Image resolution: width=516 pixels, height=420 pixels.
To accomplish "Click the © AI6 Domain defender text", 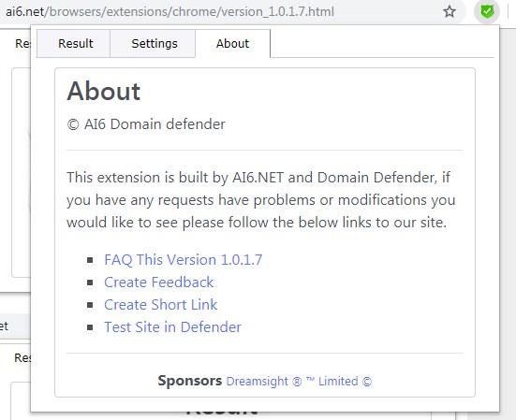I will pyautogui.click(x=146, y=124).
